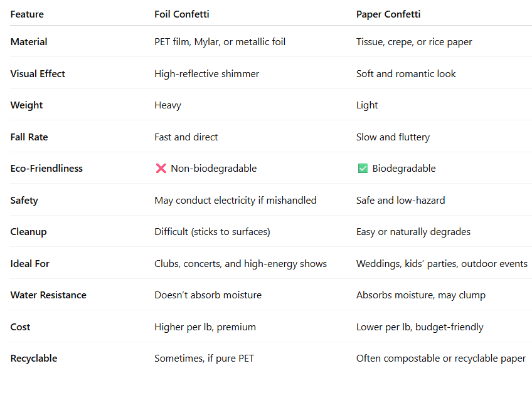Select the Visual Effect row label
Image resolution: width=532 pixels, height=403 pixels.
pos(38,73)
